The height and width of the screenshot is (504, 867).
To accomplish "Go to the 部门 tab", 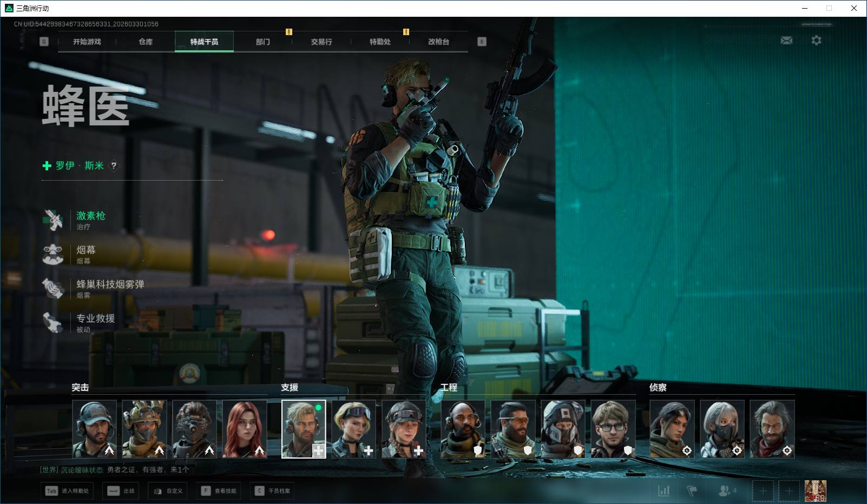I will 263,42.
